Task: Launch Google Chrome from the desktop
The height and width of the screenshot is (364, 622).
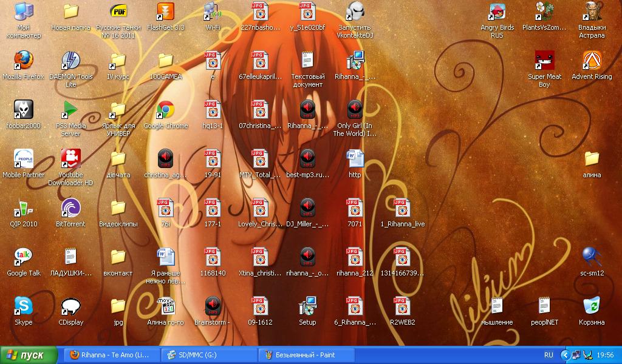Action: pyautogui.click(x=166, y=110)
